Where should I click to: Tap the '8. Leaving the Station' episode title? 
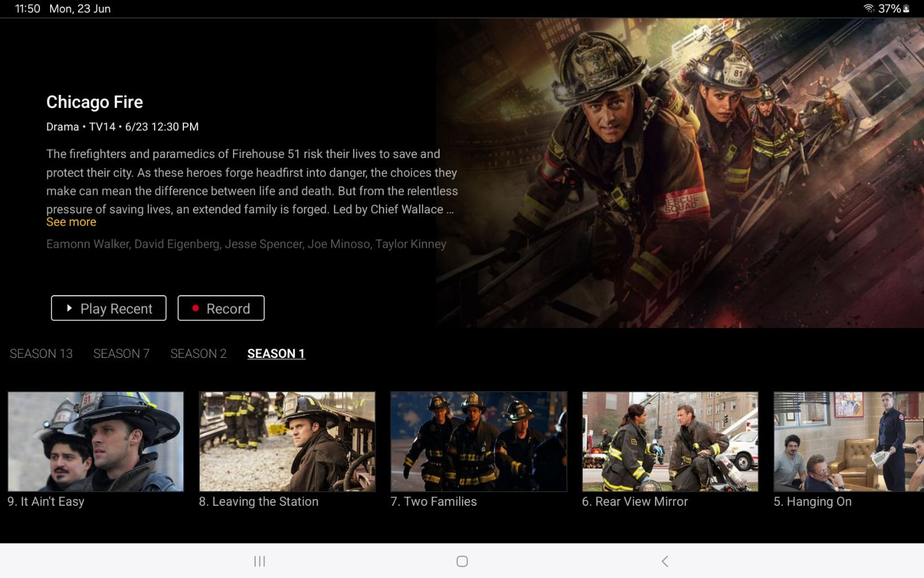point(258,501)
